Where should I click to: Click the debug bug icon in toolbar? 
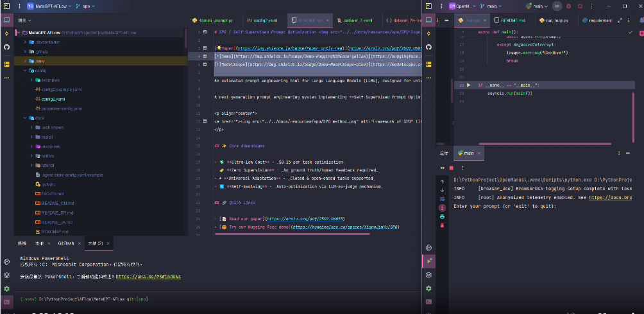(x=568, y=6)
